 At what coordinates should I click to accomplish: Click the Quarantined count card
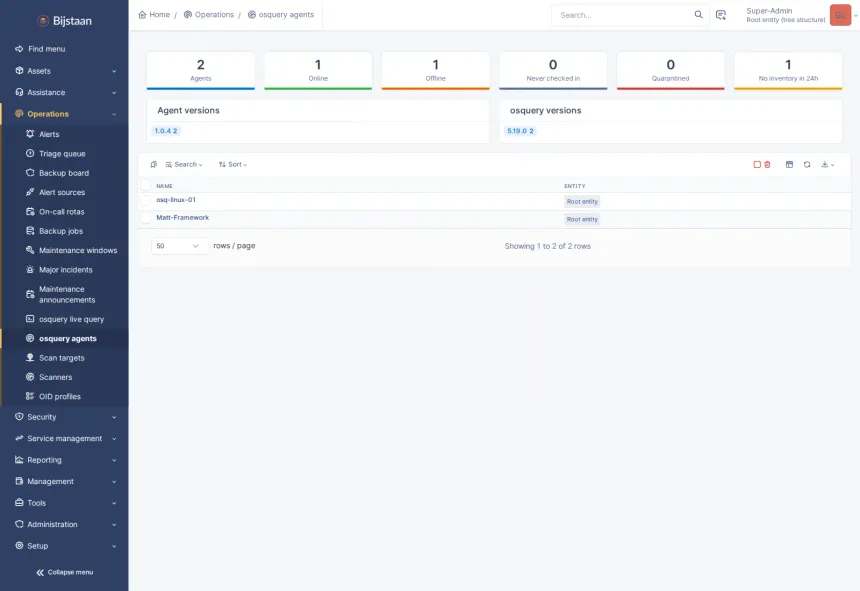tap(670, 71)
